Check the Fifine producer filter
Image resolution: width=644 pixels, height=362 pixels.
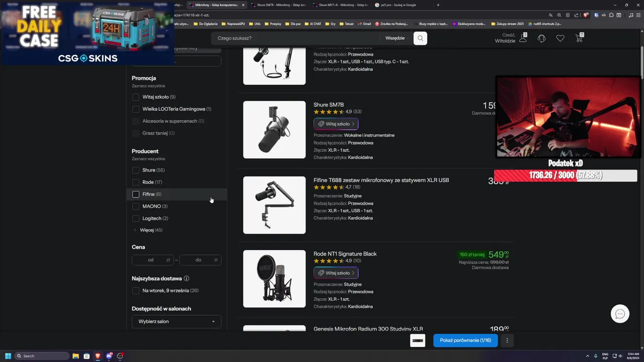135,195
